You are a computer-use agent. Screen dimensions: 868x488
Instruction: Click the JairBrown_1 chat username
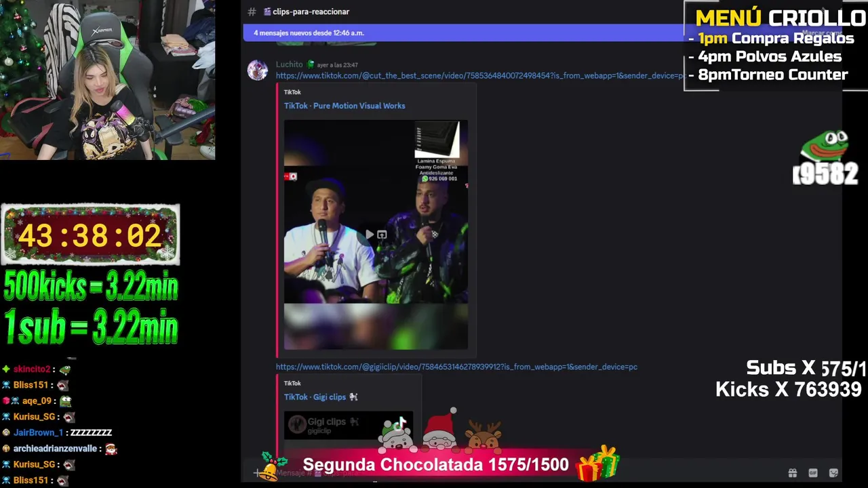pyautogui.click(x=38, y=432)
